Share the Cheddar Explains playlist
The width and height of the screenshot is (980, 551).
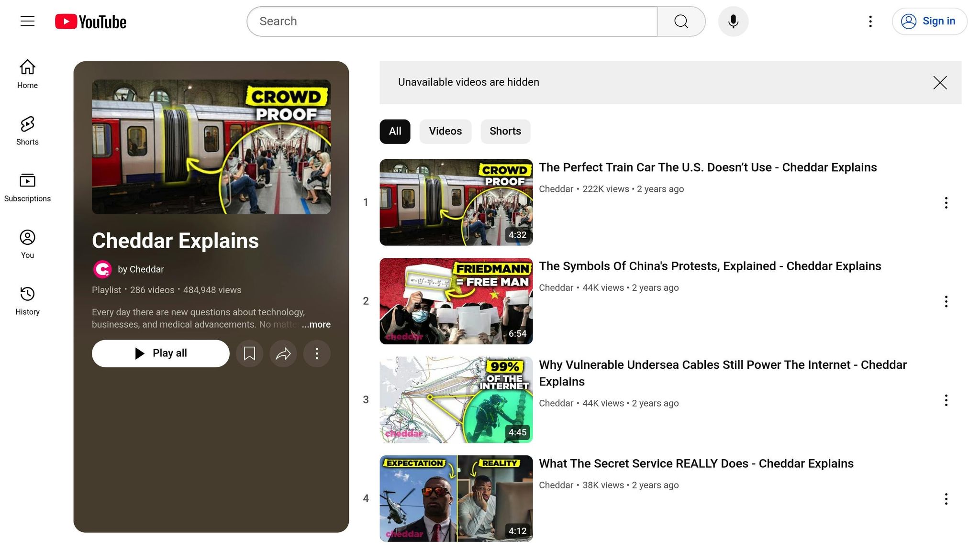coord(283,353)
